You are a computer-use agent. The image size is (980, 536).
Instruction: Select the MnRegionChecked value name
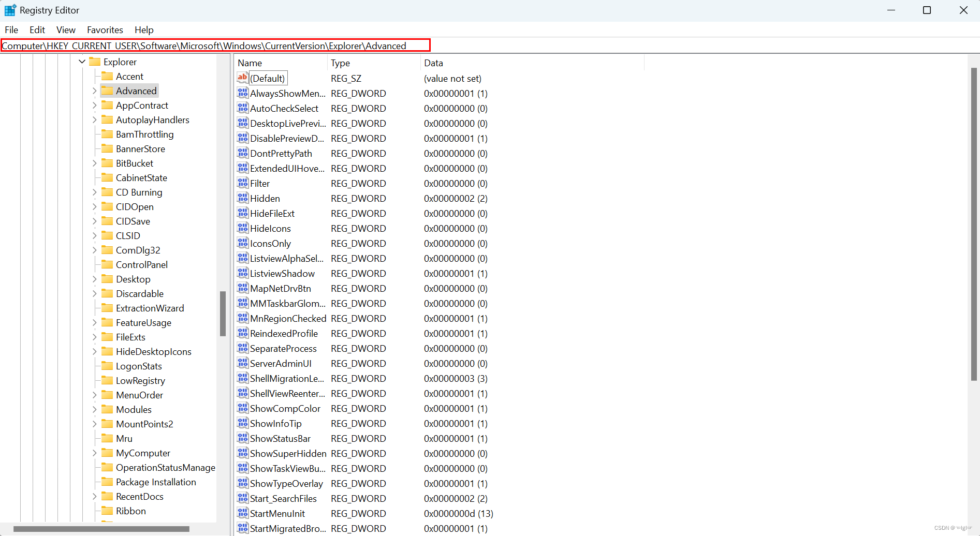(288, 318)
